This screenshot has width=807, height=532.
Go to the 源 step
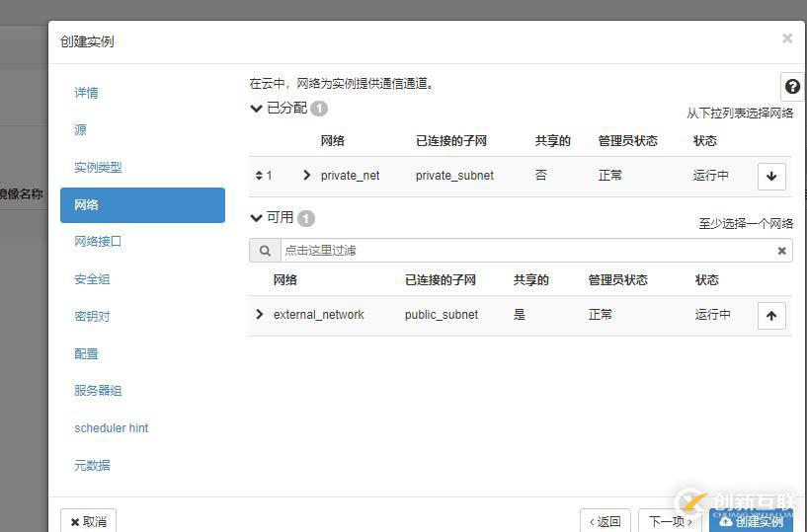click(80, 129)
